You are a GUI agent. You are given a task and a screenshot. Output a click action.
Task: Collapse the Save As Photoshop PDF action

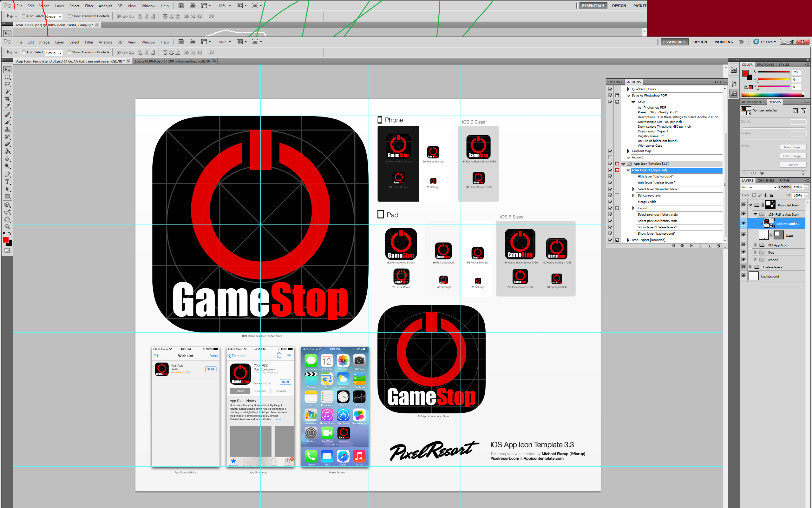[628, 96]
